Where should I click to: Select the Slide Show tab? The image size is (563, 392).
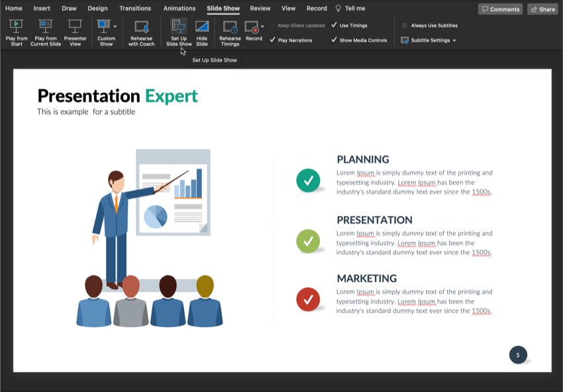click(223, 8)
